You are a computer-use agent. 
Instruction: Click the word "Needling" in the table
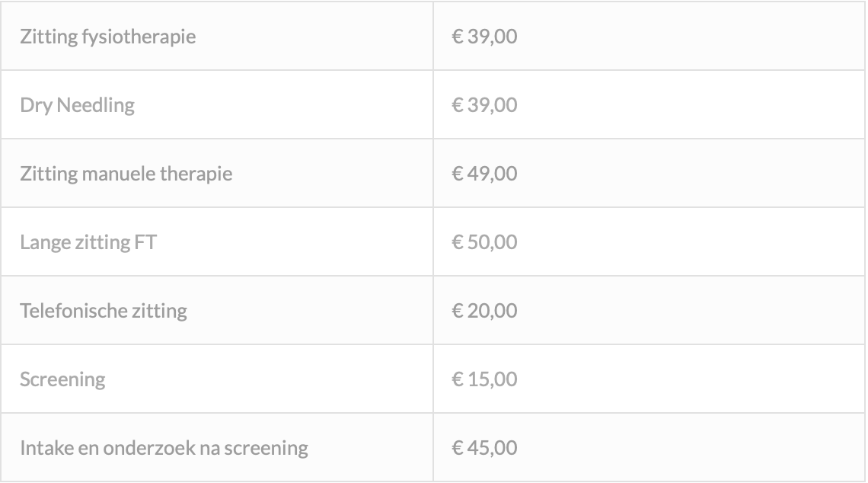point(95,105)
